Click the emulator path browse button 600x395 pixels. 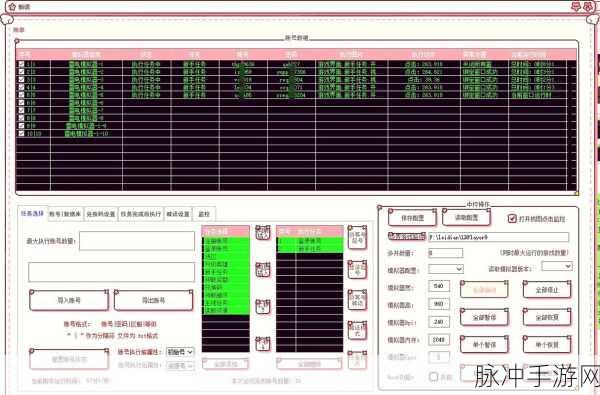[407, 237]
